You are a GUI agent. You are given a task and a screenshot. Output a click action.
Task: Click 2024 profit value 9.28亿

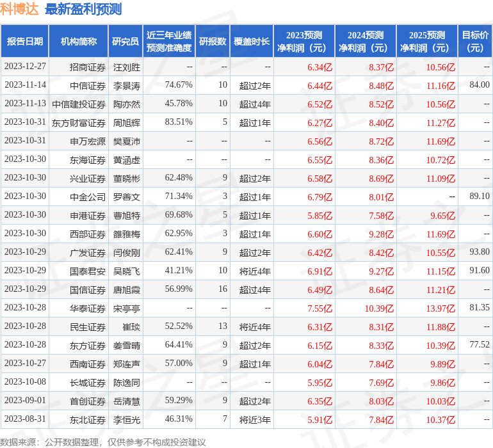(x=382, y=234)
